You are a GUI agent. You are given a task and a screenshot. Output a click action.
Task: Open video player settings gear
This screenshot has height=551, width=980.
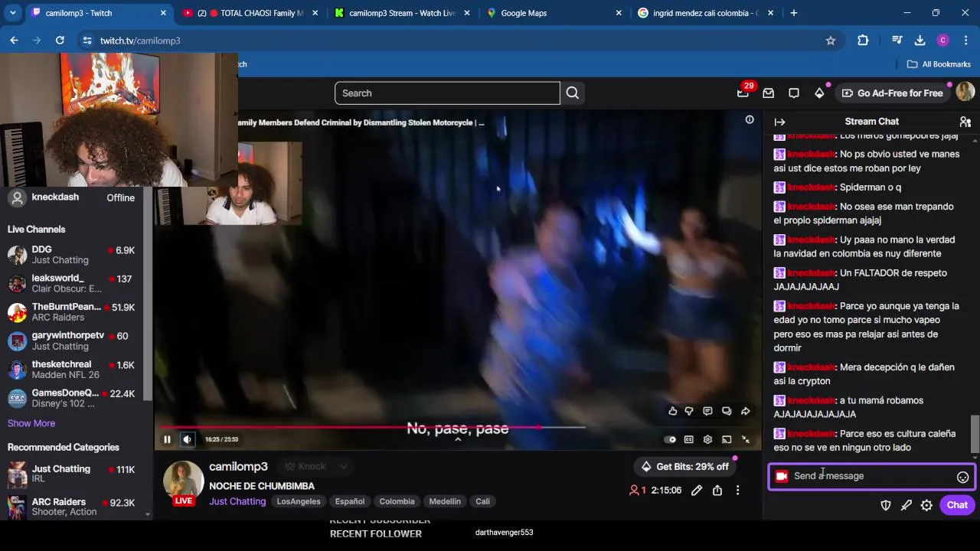point(707,439)
